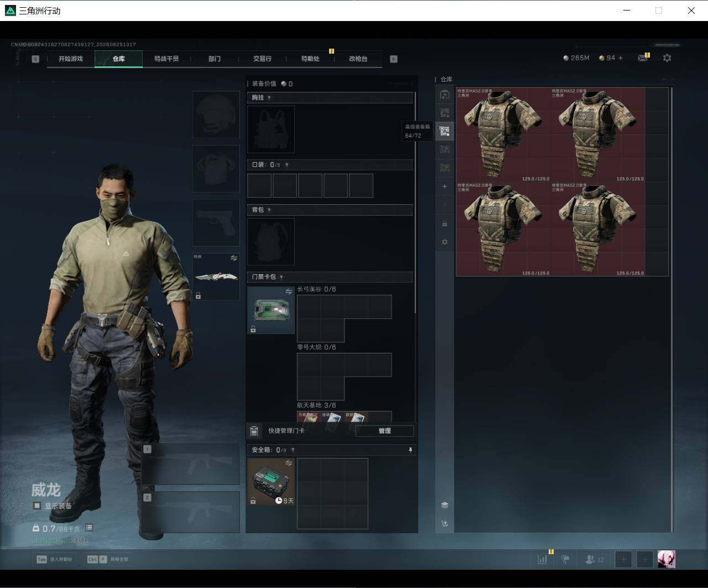The image size is (708, 588).
Task: Click the sort items icon in storage sidebar
Action: [x=445, y=523]
